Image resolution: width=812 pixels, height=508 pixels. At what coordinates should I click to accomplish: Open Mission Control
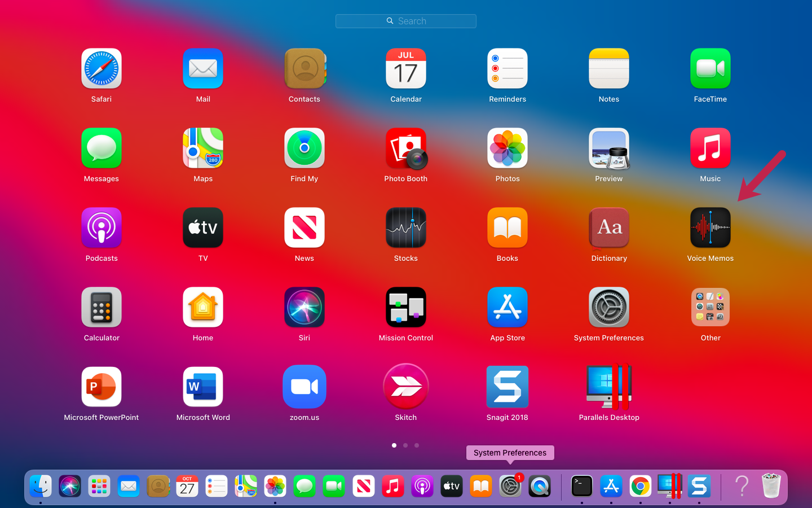pos(405,307)
